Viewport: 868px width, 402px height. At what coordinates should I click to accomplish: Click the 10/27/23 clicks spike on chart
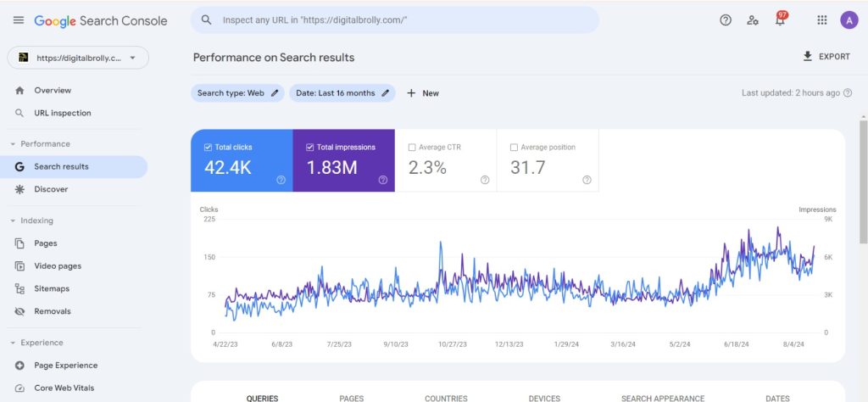(441, 243)
